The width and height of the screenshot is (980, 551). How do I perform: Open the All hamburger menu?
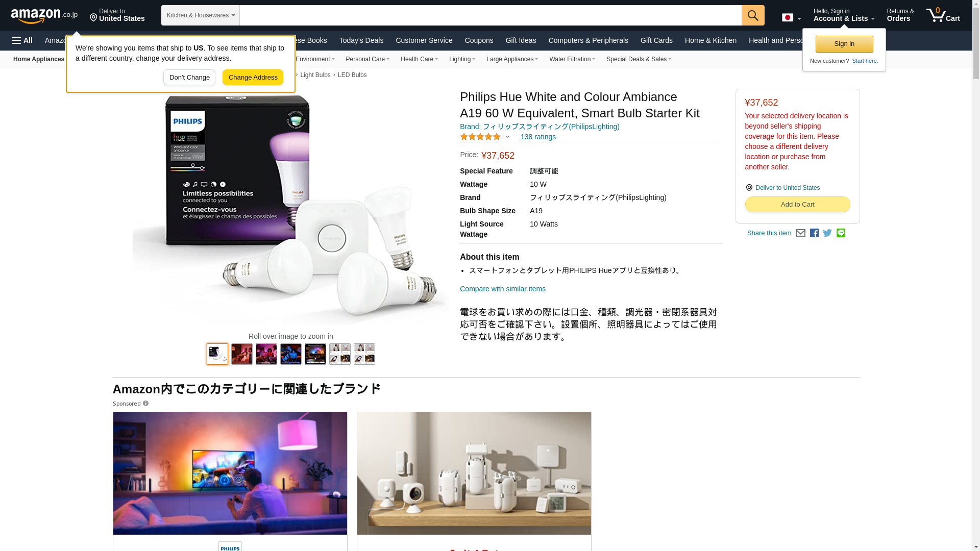pyautogui.click(x=22, y=40)
